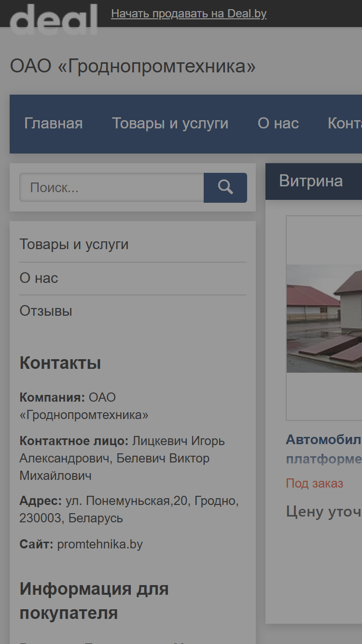362x644 pixels.
Task: Click the Контакты heading in sidebar
Action: [60, 363]
